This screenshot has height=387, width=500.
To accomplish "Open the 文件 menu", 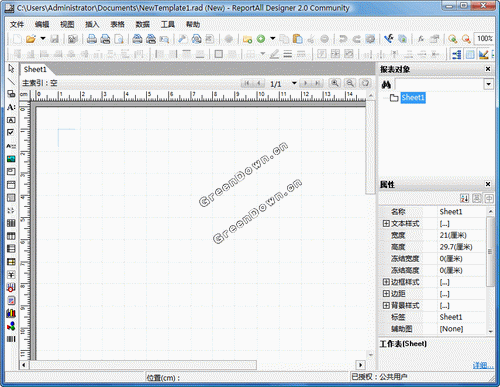I will (17, 24).
